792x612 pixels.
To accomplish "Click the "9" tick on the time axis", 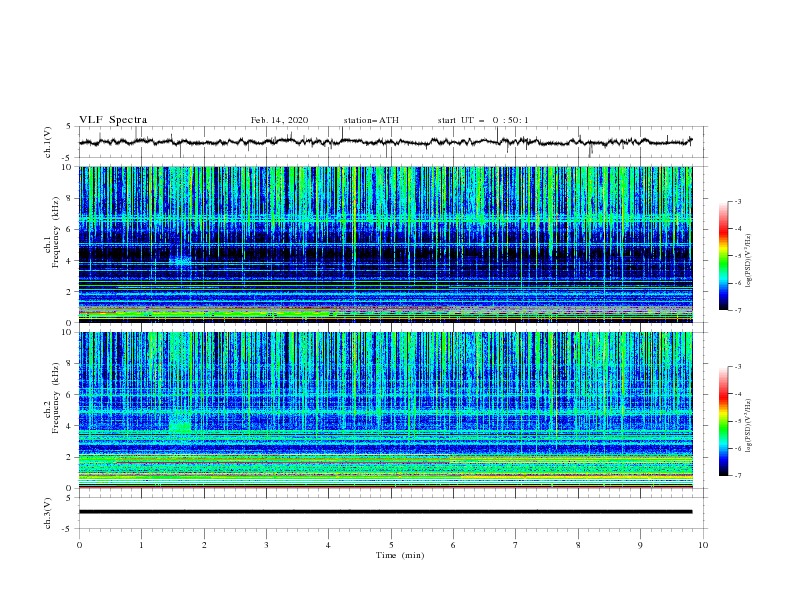I will (640, 545).
